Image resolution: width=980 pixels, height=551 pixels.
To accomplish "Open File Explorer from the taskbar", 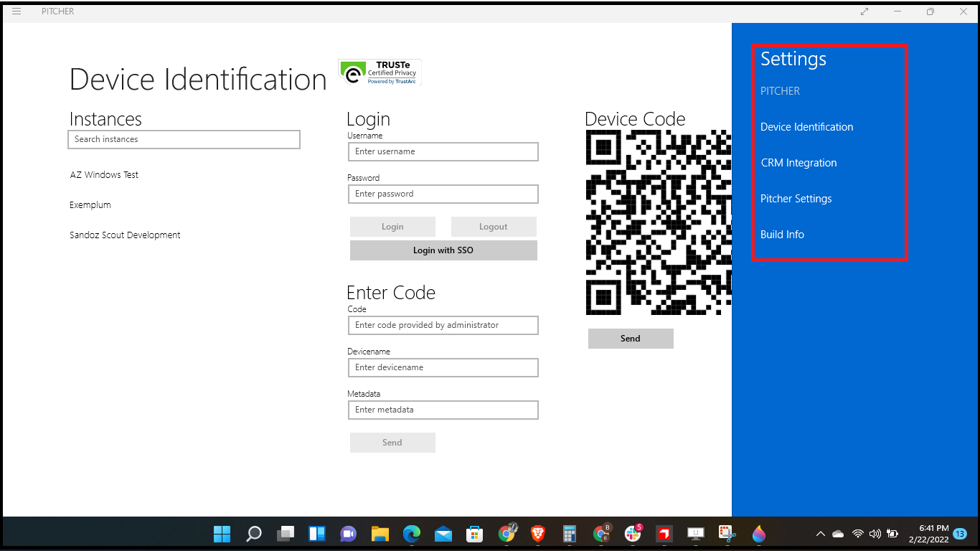I will (380, 534).
